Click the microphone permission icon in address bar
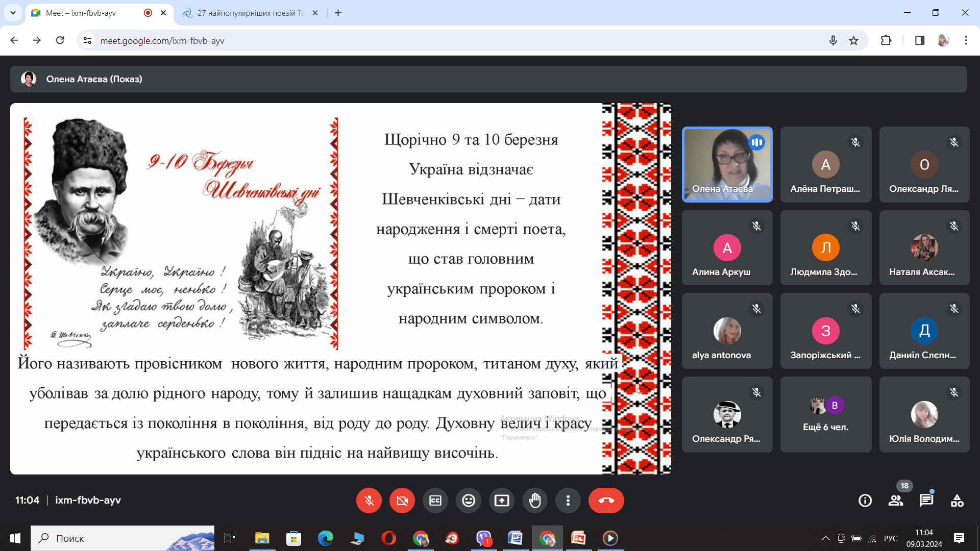980x551 pixels. pos(833,40)
